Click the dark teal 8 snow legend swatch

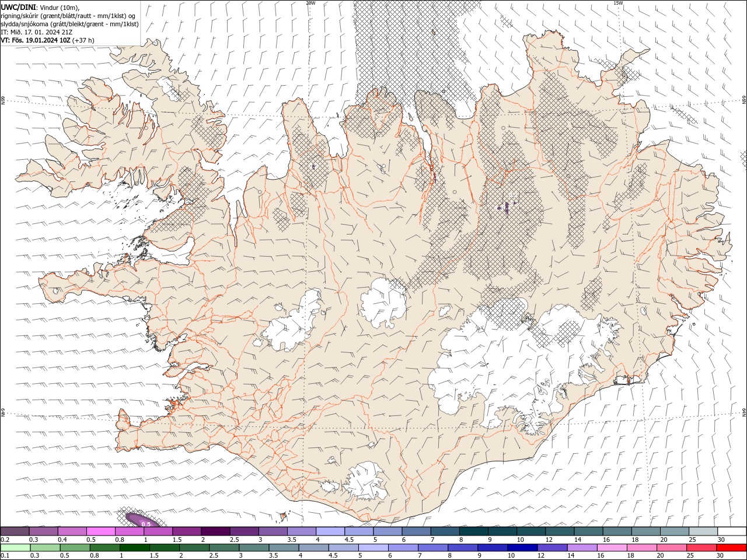click(474, 531)
